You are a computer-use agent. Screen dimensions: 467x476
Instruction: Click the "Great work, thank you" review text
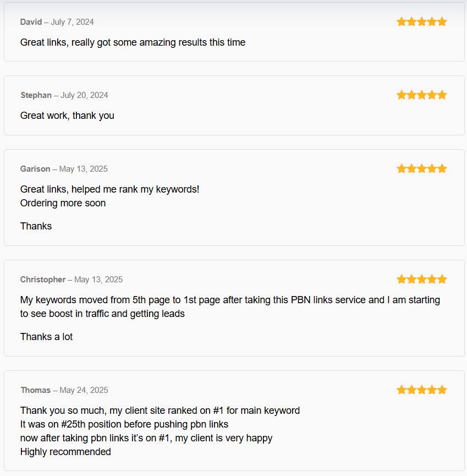pyautogui.click(x=67, y=116)
